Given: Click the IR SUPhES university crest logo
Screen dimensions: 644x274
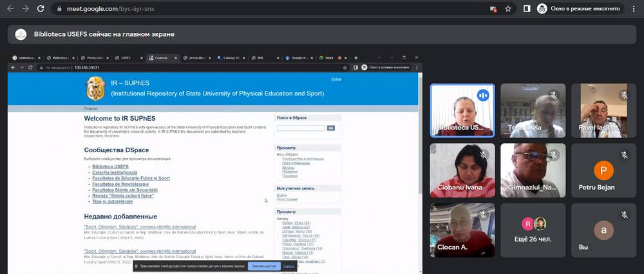Looking at the screenshot, I should click(95, 88).
